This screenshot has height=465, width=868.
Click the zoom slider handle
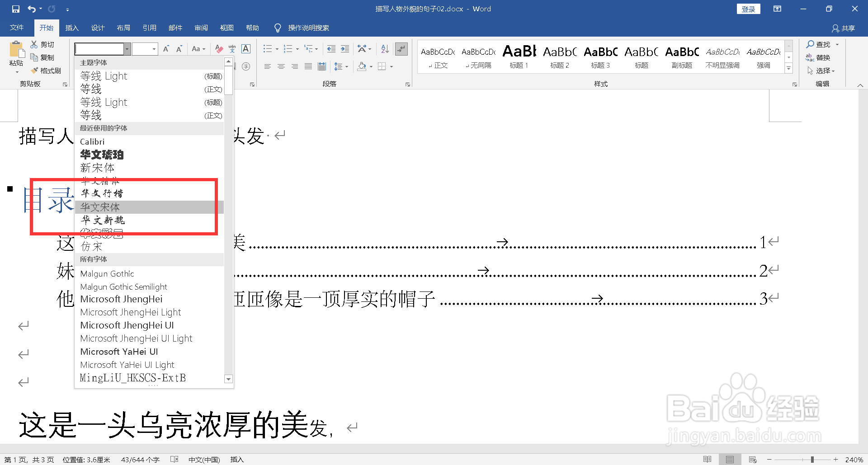[812, 459]
